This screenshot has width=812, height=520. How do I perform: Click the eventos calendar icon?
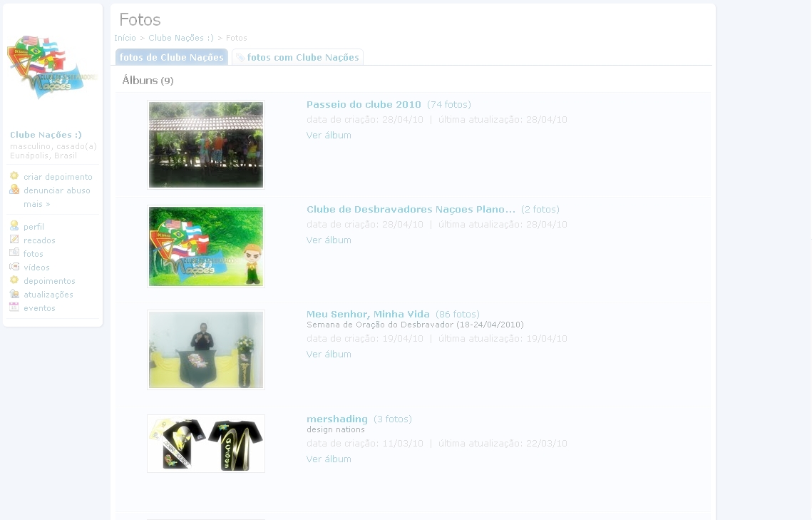[x=14, y=307]
